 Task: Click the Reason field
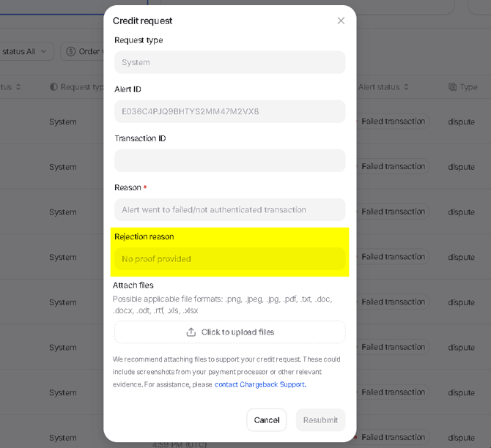(229, 209)
